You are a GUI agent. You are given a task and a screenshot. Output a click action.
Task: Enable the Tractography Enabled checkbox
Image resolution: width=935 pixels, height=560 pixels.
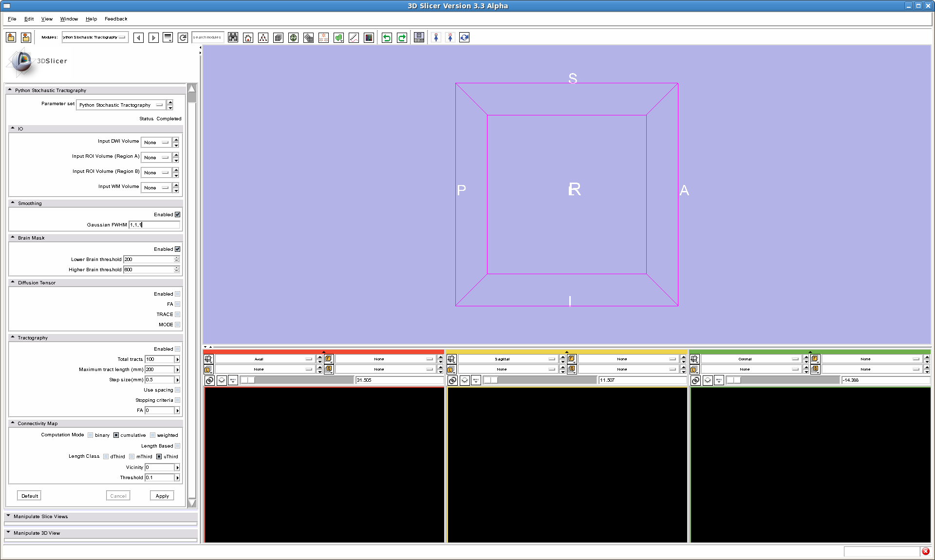tap(177, 349)
